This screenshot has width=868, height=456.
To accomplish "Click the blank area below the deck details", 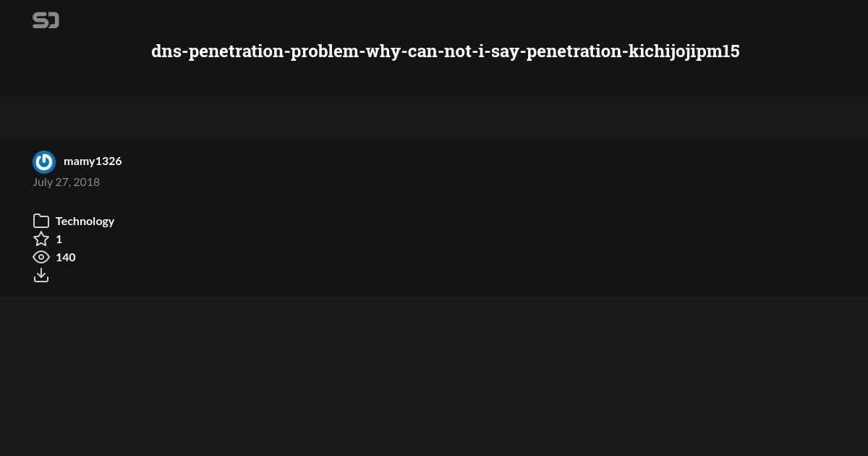I will point(434,376).
